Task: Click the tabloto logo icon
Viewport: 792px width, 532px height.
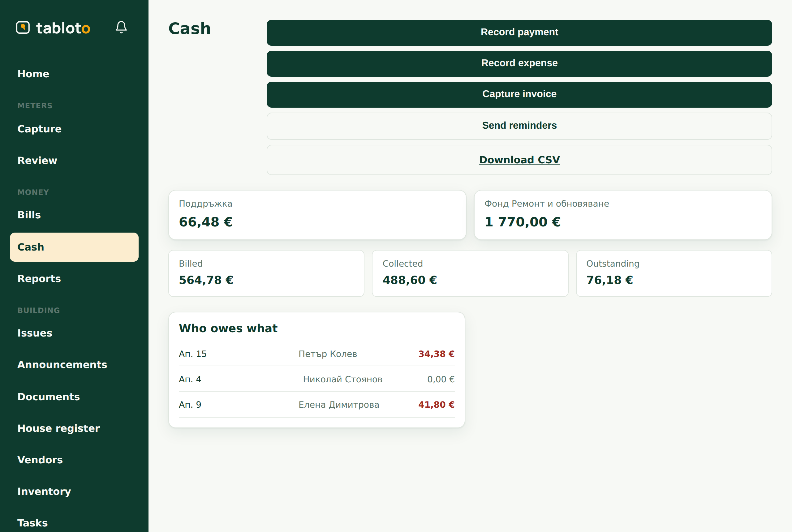Action: pos(23,28)
